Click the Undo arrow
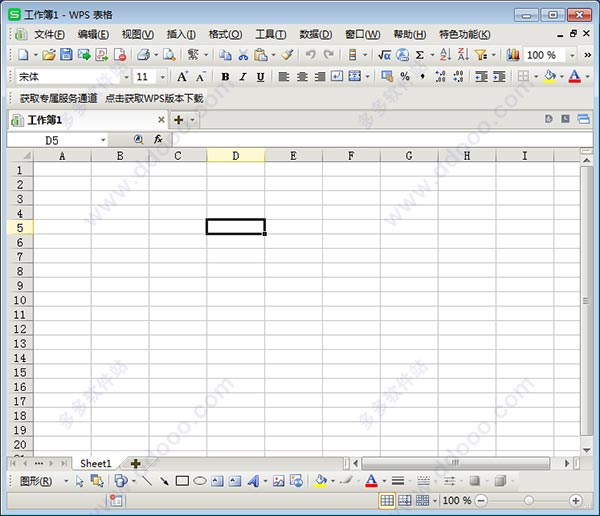Viewport: 600px width, 516px height. (x=310, y=55)
